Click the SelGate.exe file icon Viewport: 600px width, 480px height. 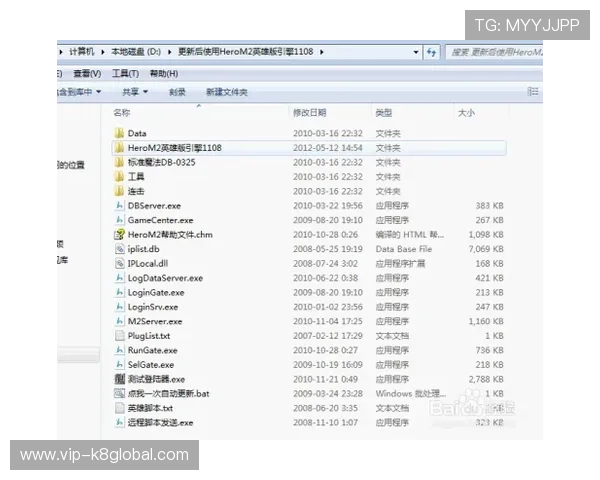(119, 365)
